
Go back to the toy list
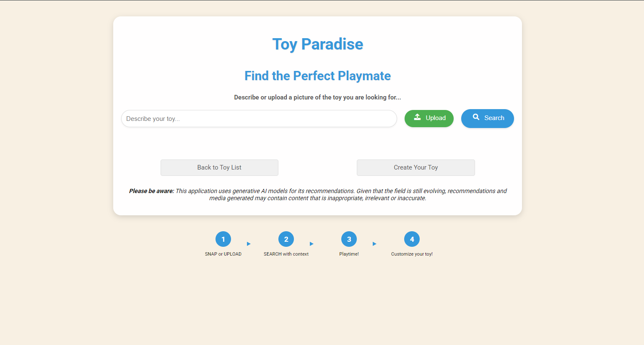219,167
